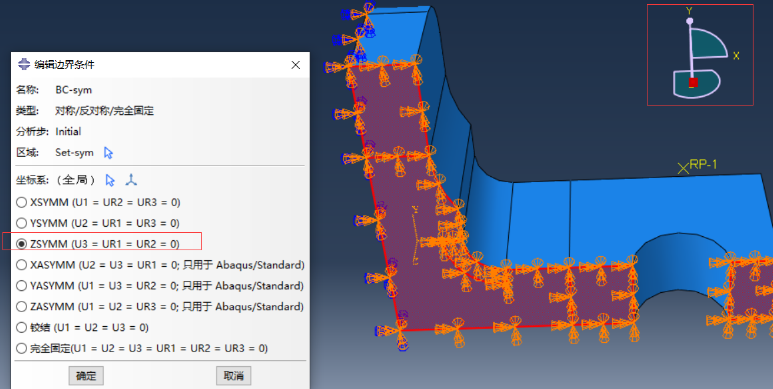773x389 pixels.
Task: Click the 取消 button
Action: click(234, 376)
